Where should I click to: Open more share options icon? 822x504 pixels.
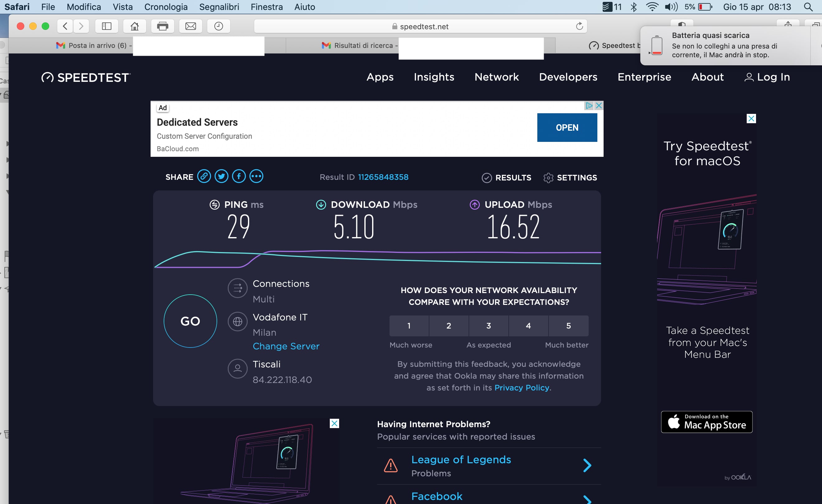point(256,176)
